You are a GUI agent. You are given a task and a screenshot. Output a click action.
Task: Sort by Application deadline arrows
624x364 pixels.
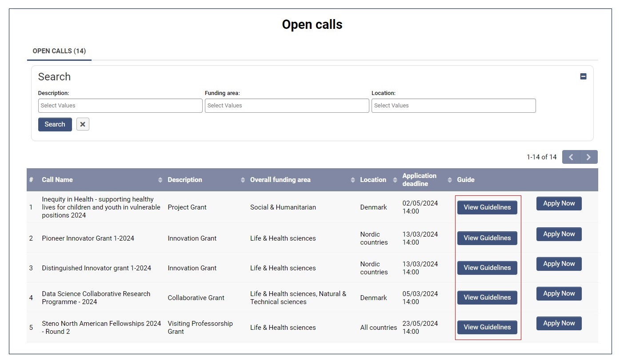coord(450,180)
